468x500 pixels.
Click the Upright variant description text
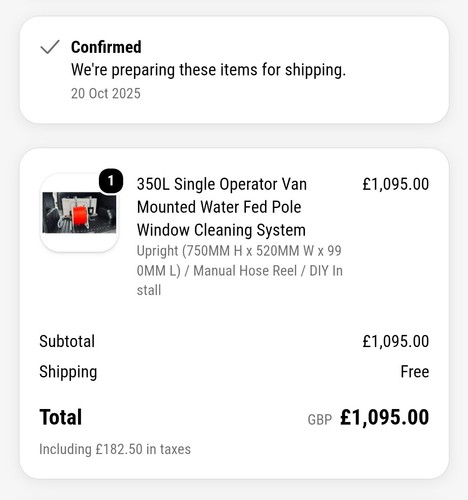[x=240, y=270]
